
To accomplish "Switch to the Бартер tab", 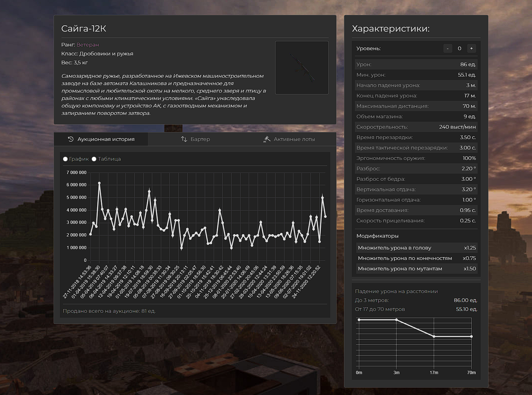I will (195, 139).
